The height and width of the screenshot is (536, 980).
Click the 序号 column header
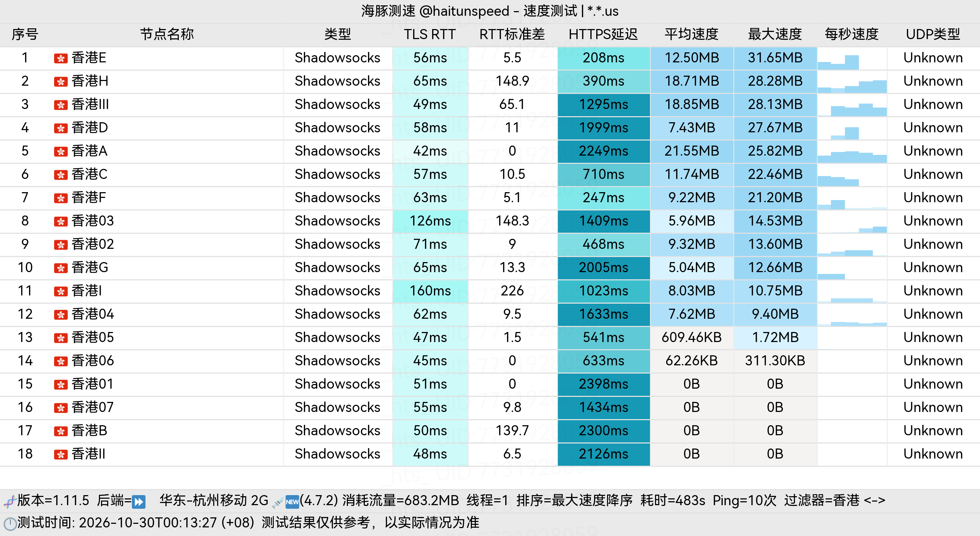click(x=25, y=34)
